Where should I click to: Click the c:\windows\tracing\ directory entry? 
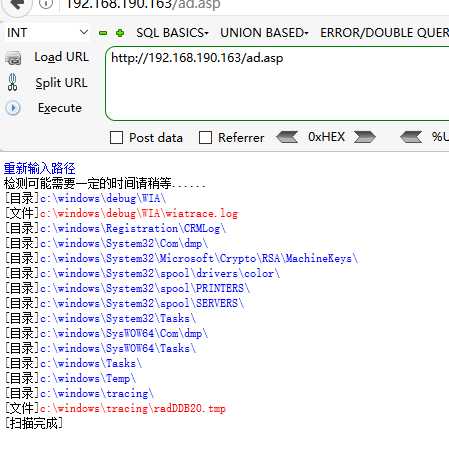coord(97,393)
